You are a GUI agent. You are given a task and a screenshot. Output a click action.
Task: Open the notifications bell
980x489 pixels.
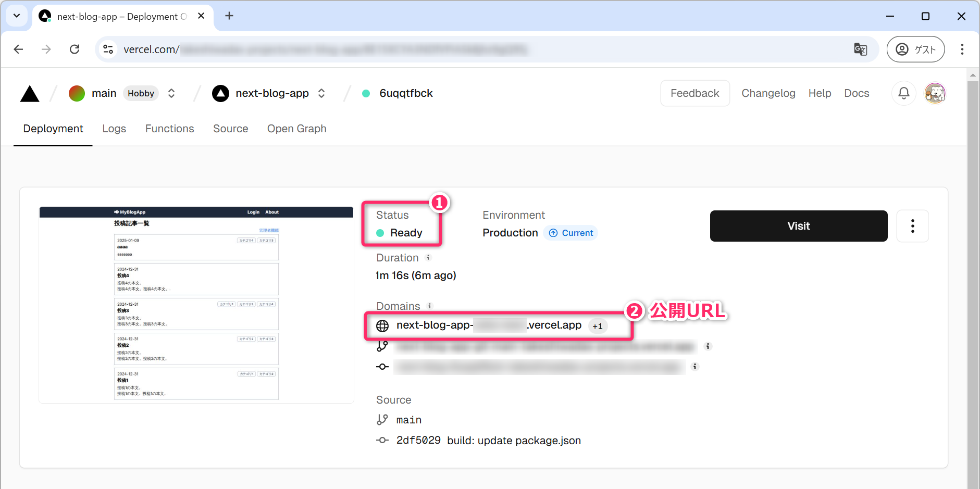(x=903, y=93)
